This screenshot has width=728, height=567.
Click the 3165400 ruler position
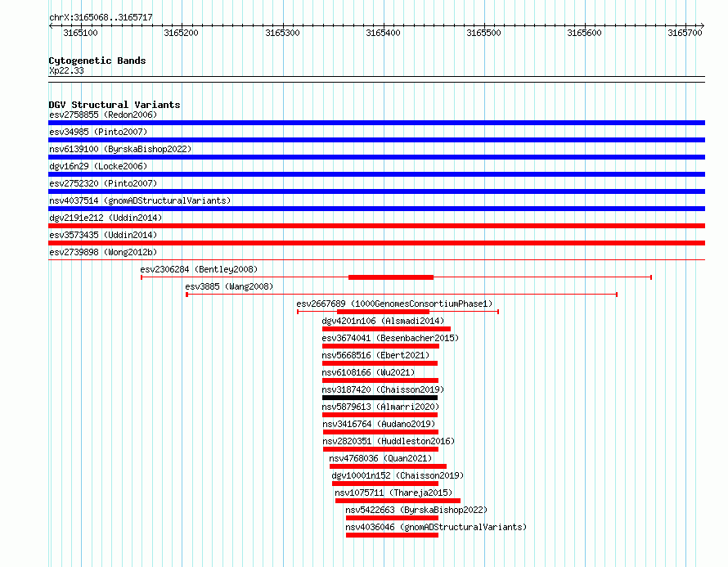(x=383, y=33)
